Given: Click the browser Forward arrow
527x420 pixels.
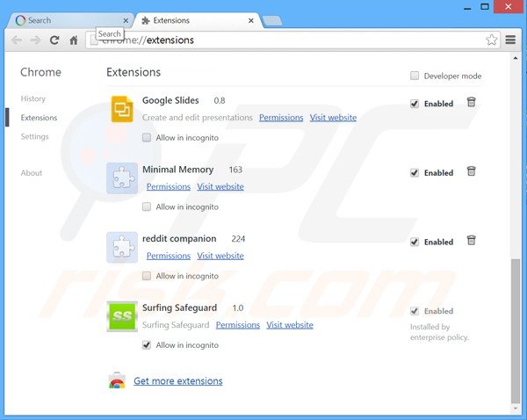Looking at the screenshot, I should point(35,40).
